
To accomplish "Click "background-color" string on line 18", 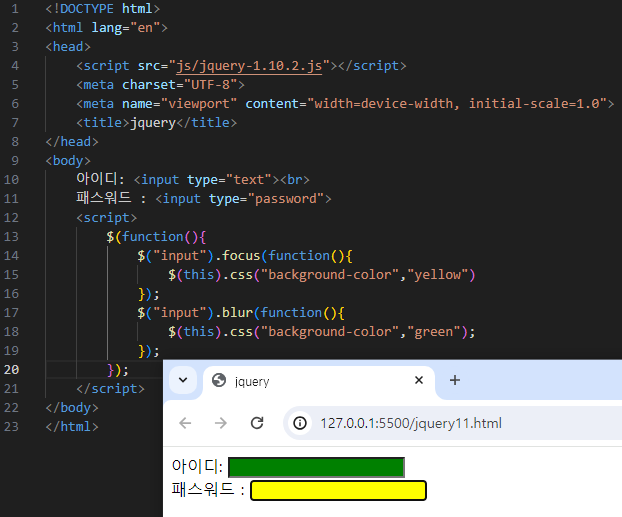I will point(330,332).
